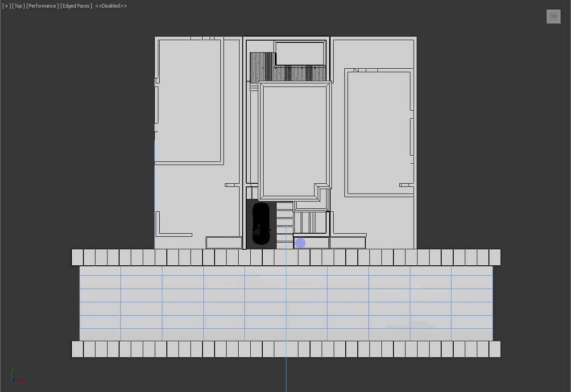Open the [Performance] viewport label menu
Viewport: 571px width, 392px height.
[42, 6]
